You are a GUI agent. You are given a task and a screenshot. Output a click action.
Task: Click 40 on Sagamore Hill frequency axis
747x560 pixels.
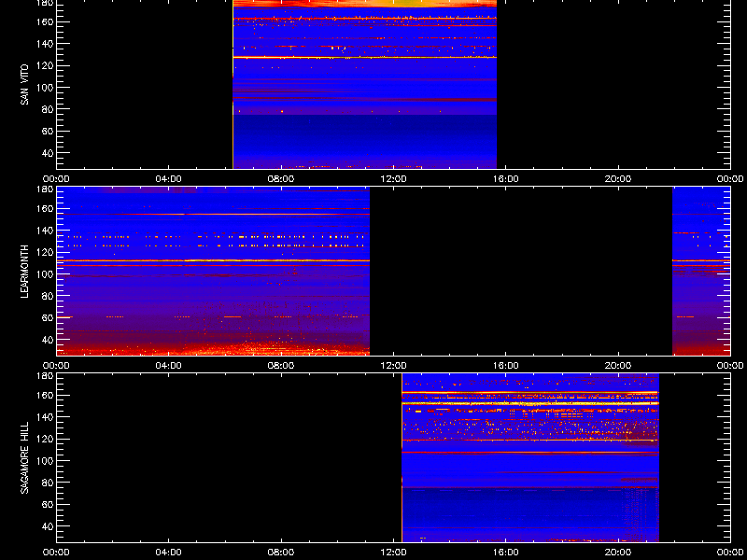(x=49, y=526)
